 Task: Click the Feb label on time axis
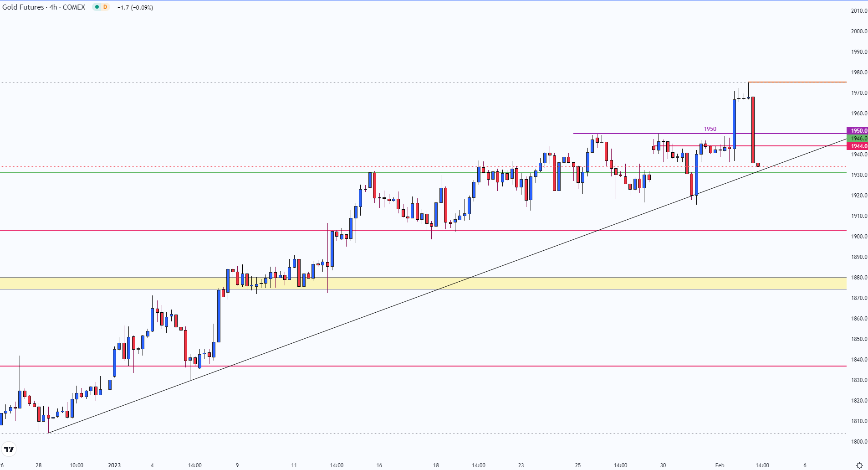tap(720, 465)
